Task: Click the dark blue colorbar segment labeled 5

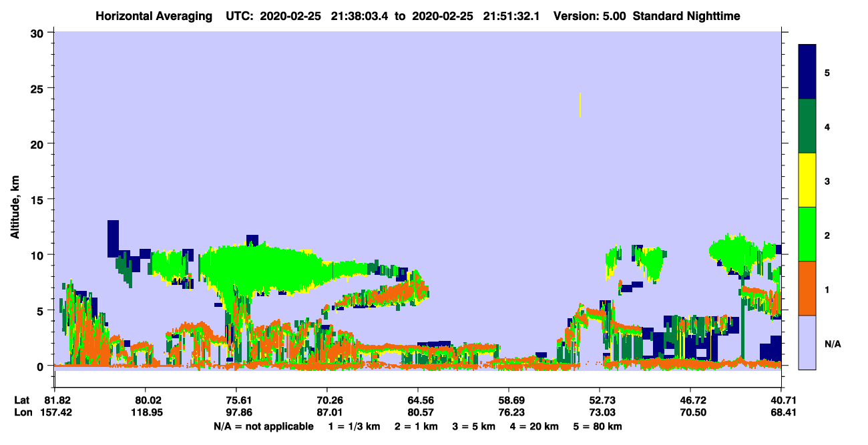Action: [x=807, y=72]
